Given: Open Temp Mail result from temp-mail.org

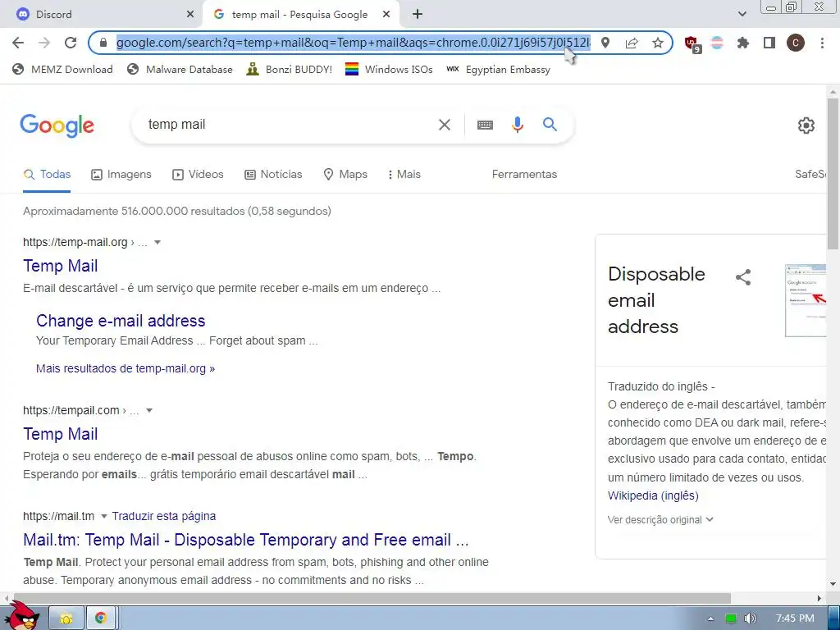Looking at the screenshot, I should pyautogui.click(x=60, y=266).
